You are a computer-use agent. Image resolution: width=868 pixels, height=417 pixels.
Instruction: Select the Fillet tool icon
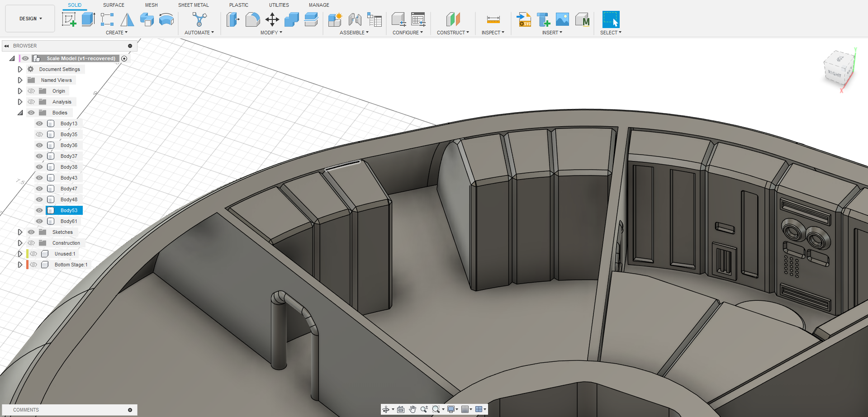coord(252,19)
